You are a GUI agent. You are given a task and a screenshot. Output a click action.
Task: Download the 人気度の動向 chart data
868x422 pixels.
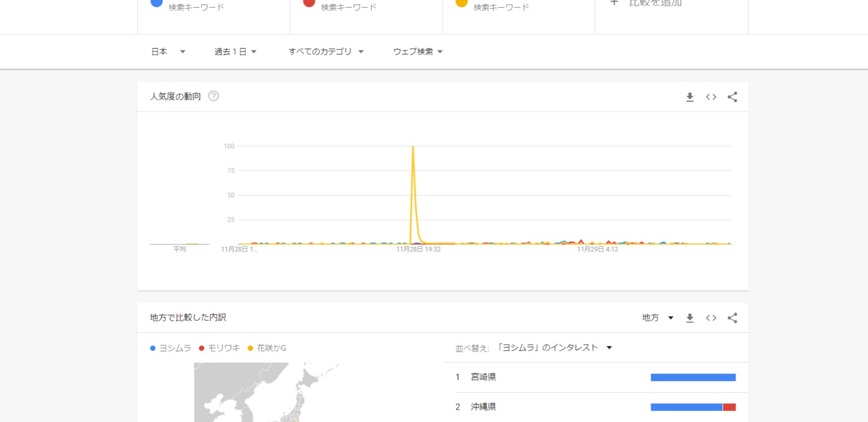point(690,97)
